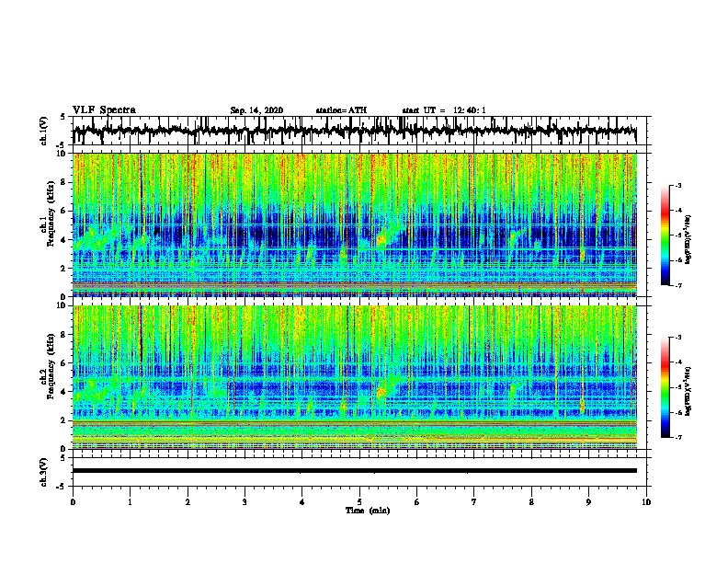
Task: Click the ch.1 spectrogram color scale bar
Action: 665,236
